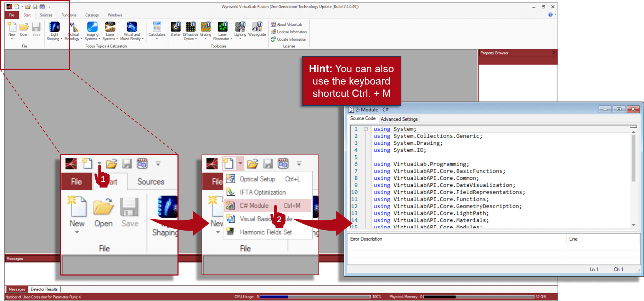Switch to the Catalogs ribbon tab
Viewport: 644px width, 301px height.
tap(92, 15)
